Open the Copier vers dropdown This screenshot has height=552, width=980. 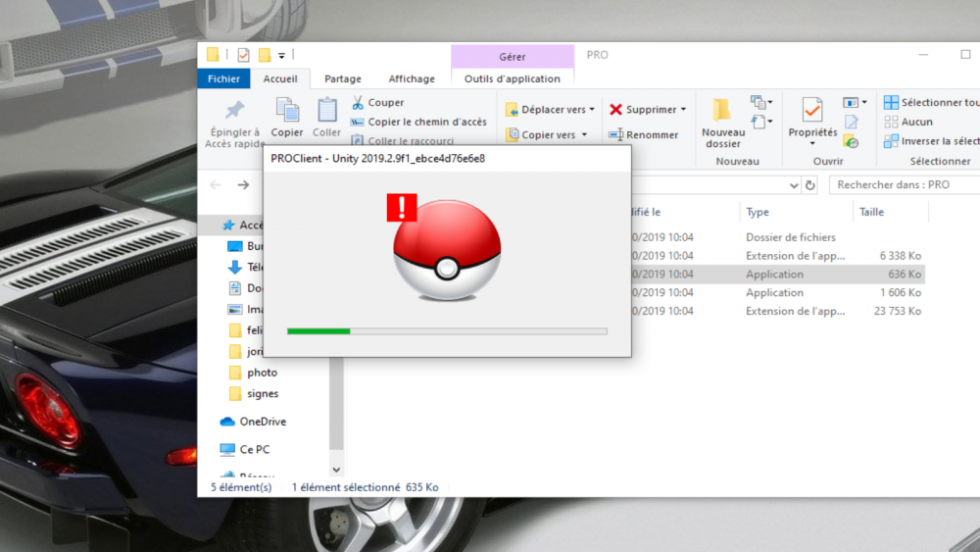[x=584, y=135]
